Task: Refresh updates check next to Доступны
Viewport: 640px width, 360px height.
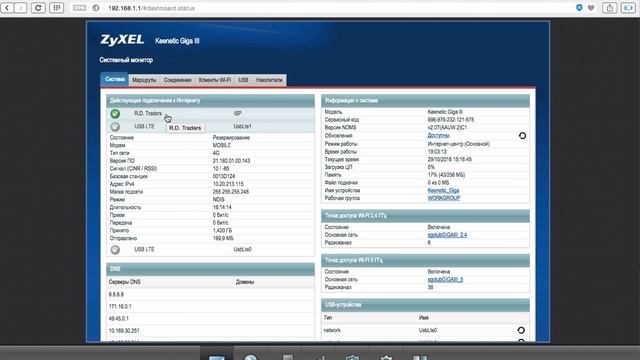Action: pyautogui.click(x=522, y=136)
